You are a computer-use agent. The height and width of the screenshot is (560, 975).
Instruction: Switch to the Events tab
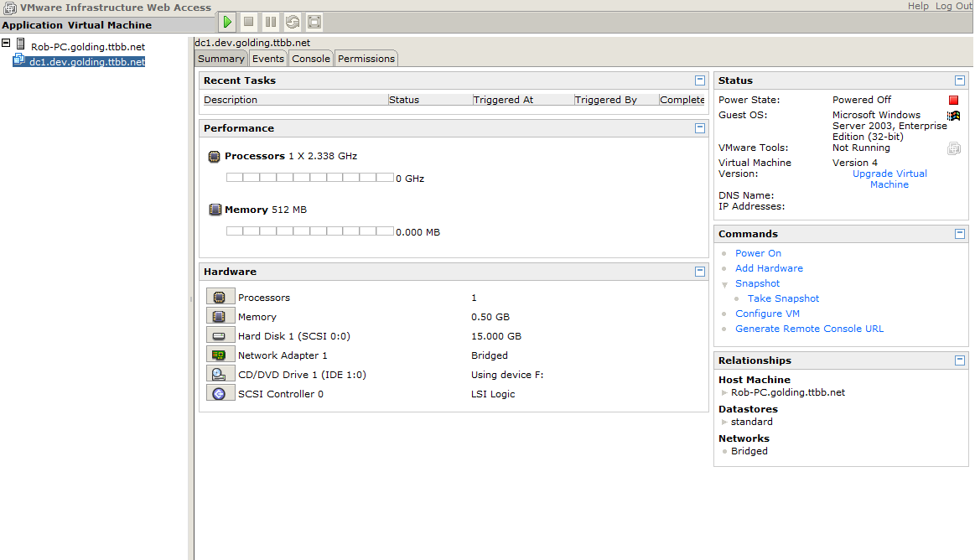tap(268, 59)
